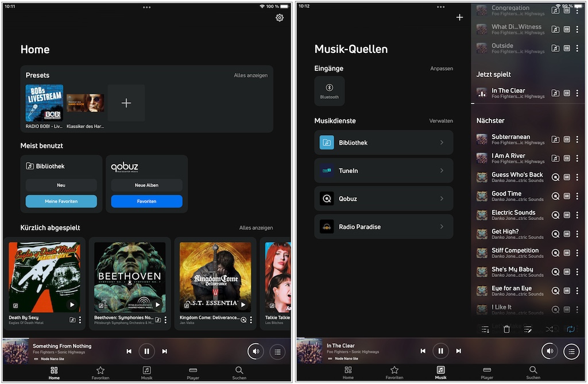Expand Qobuz music service chevron
Image resolution: width=588 pixels, height=384 pixels.
coord(442,198)
